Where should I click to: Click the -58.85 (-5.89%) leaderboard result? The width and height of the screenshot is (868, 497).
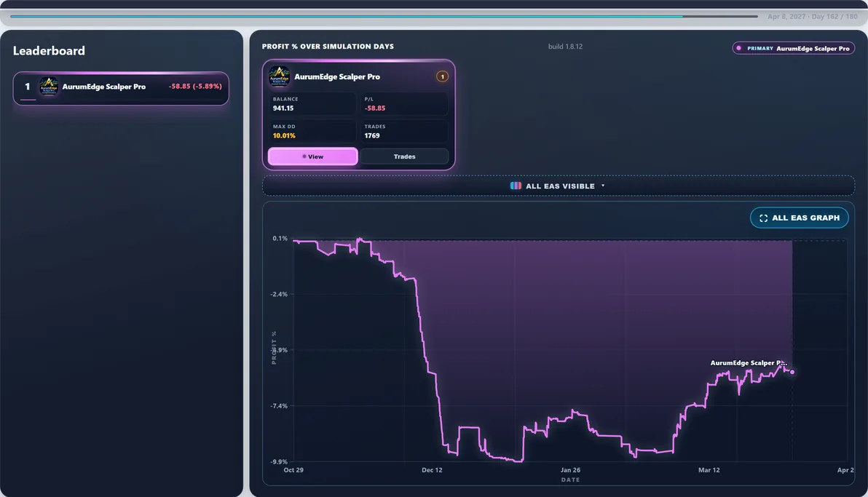point(195,87)
